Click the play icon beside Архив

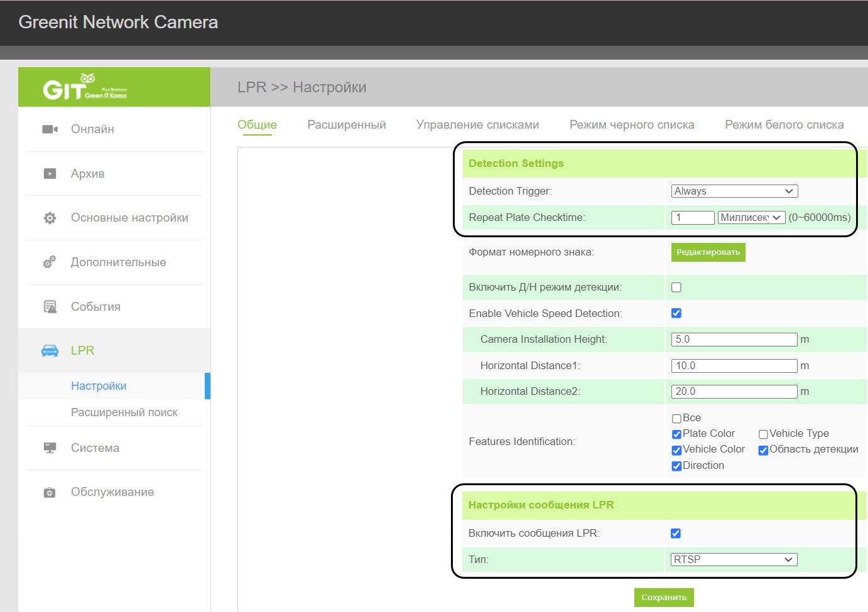click(50, 174)
